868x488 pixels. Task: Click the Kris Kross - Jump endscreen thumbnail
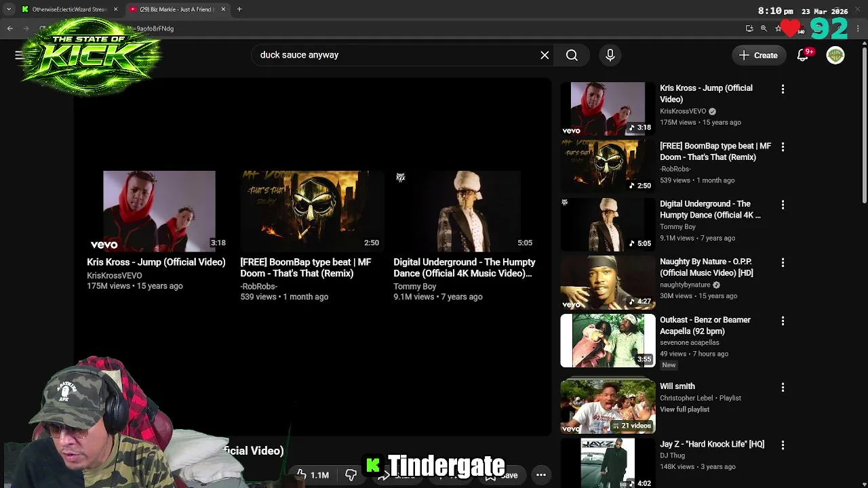[x=159, y=211]
